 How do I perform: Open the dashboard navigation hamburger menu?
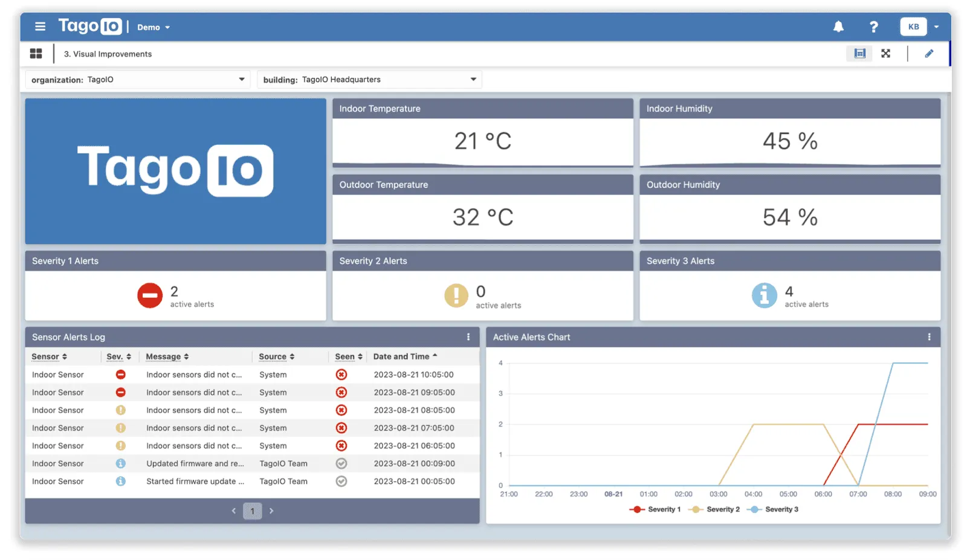pos(40,27)
